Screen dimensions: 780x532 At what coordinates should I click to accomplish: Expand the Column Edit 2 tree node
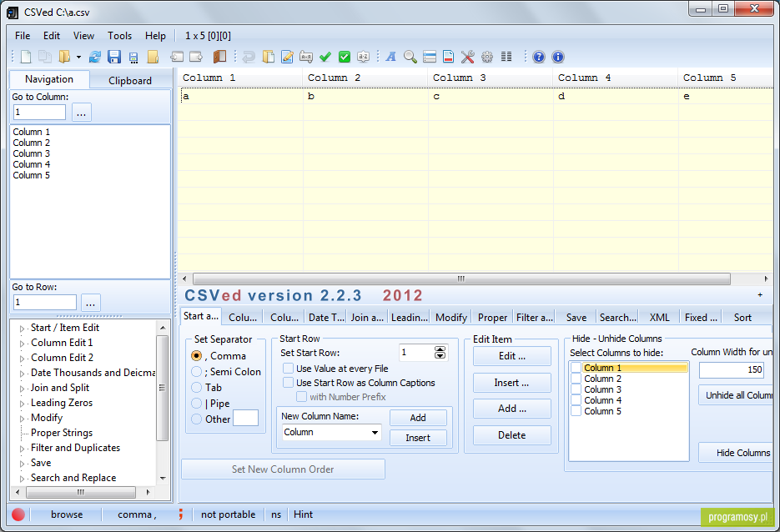pyautogui.click(x=22, y=358)
